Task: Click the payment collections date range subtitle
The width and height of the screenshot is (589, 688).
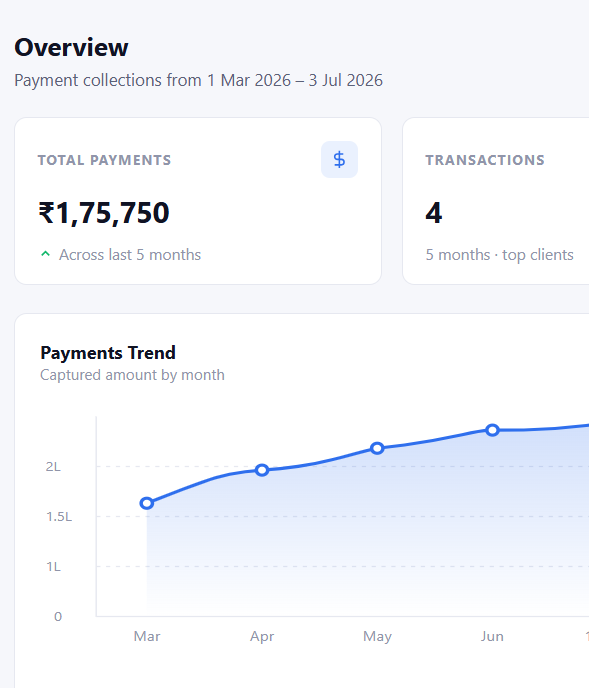Action: [198, 81]
